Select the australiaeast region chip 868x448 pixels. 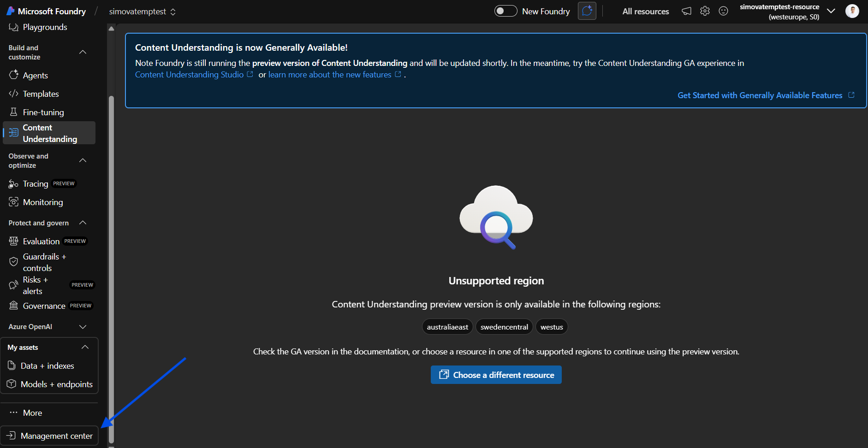coord(447,327)
